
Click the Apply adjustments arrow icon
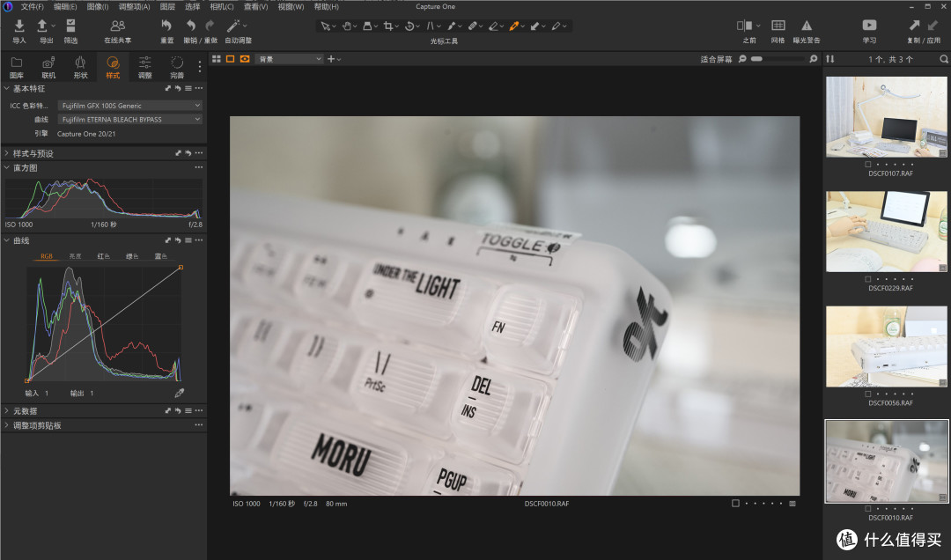[933, 26]
